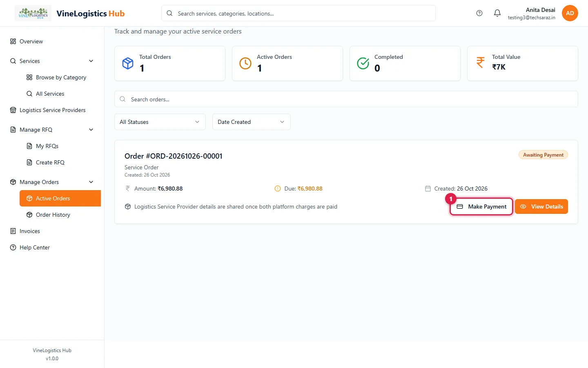Click the storefront icon for Logistics Service Providers
The height and width of the screenshot is (368, 588).
pos(13,110)
